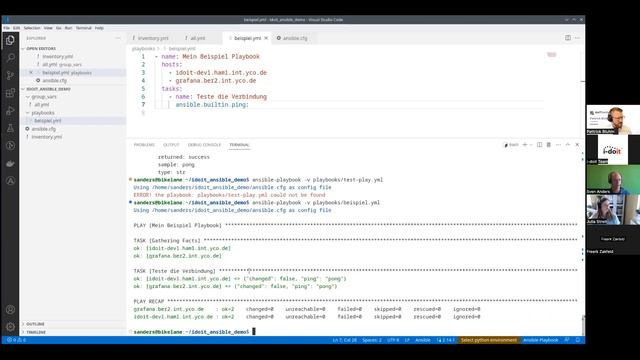Collapse the group_vars folder

click(x=44, y=97)
